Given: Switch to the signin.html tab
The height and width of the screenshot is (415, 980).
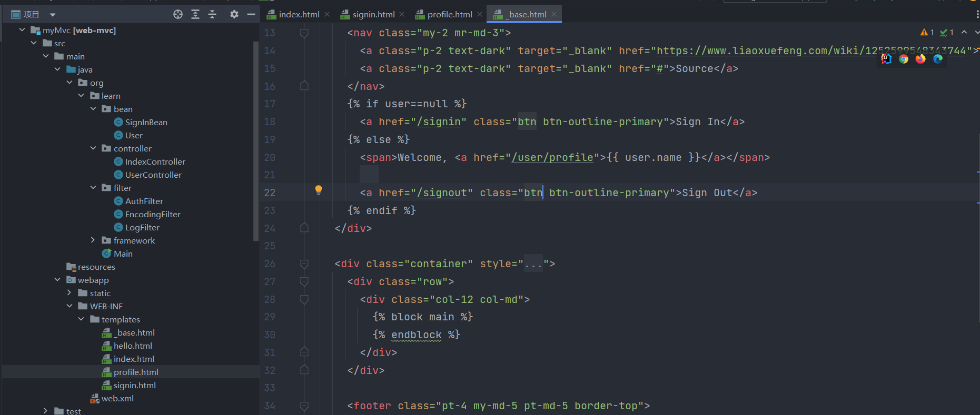Looking at the screenshot, I should tap(373, 14).
